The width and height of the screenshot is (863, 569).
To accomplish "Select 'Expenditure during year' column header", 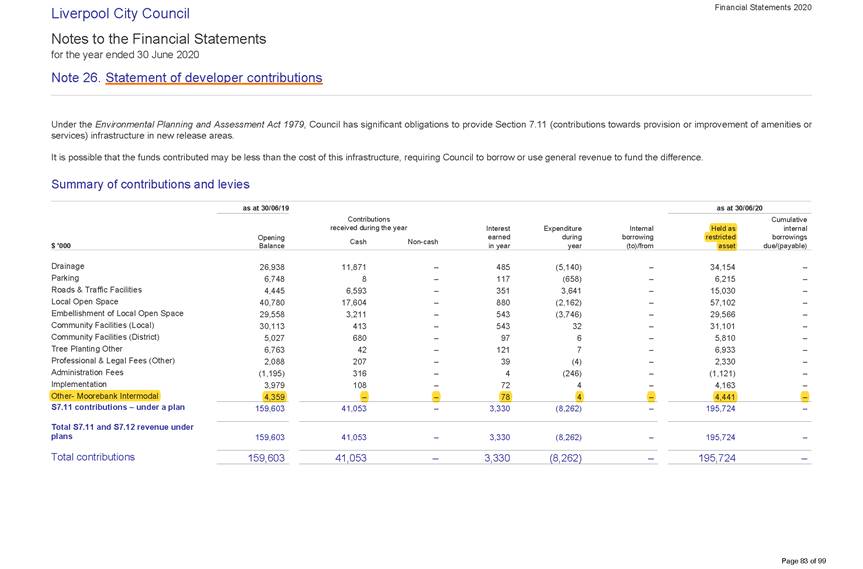I will click(x=562, y=237).
